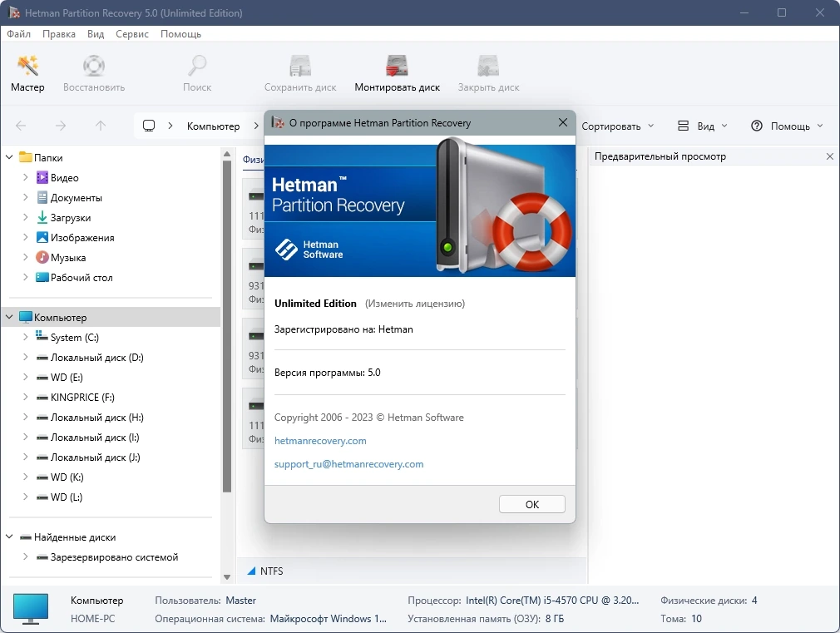
Task: Click the Изменить лицензию link
Action: coord(415,304)
